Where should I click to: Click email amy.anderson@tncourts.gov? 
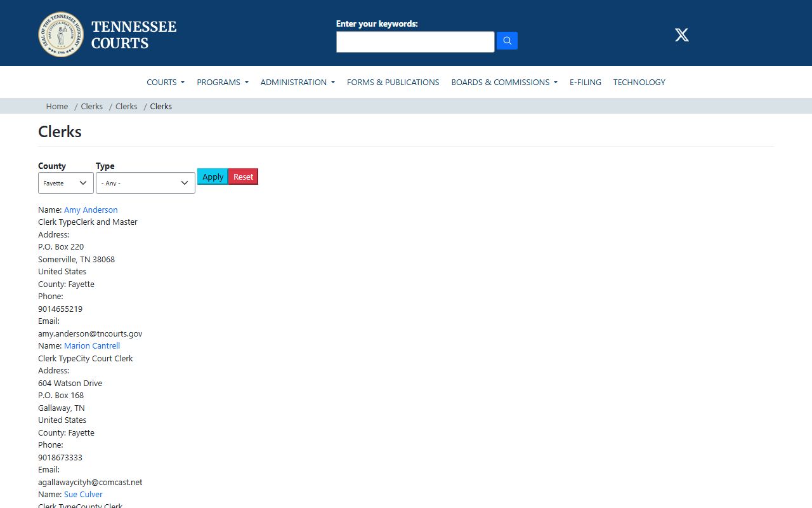90,333
